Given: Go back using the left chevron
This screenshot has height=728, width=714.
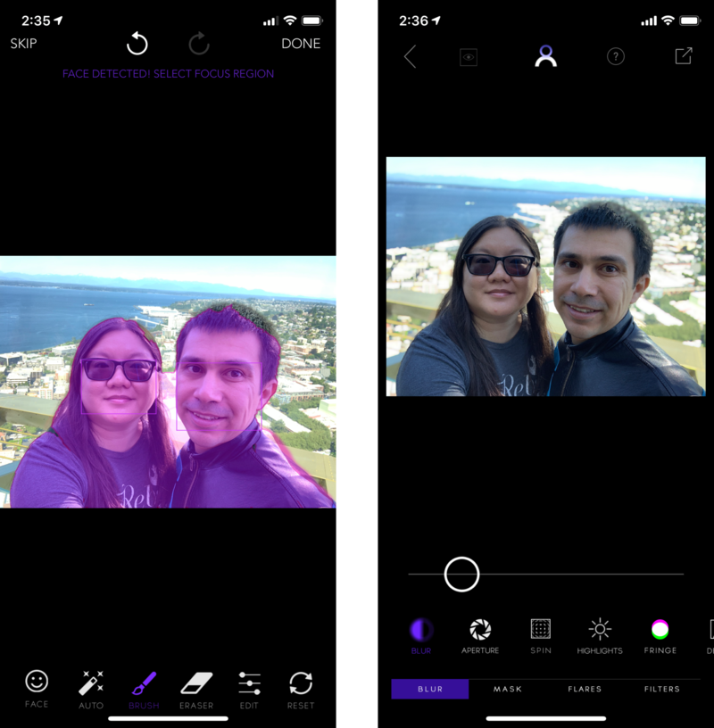Looking at the screenshot, I should point(410,57).
